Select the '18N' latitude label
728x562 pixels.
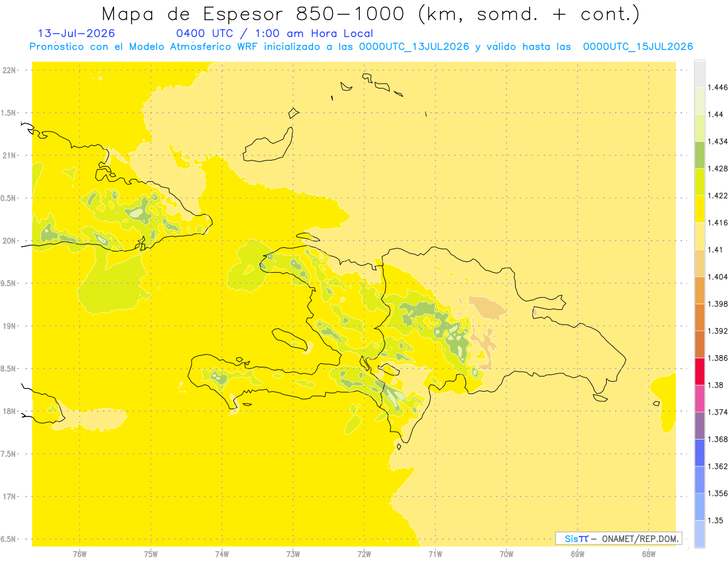pyautogui.click(x=9, y=412)
